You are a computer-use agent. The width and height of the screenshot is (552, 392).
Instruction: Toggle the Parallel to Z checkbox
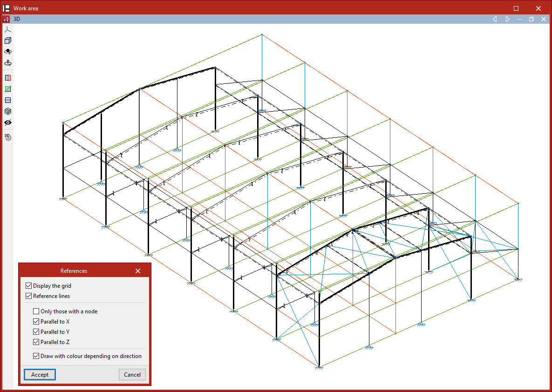click(x=36, y=342)
